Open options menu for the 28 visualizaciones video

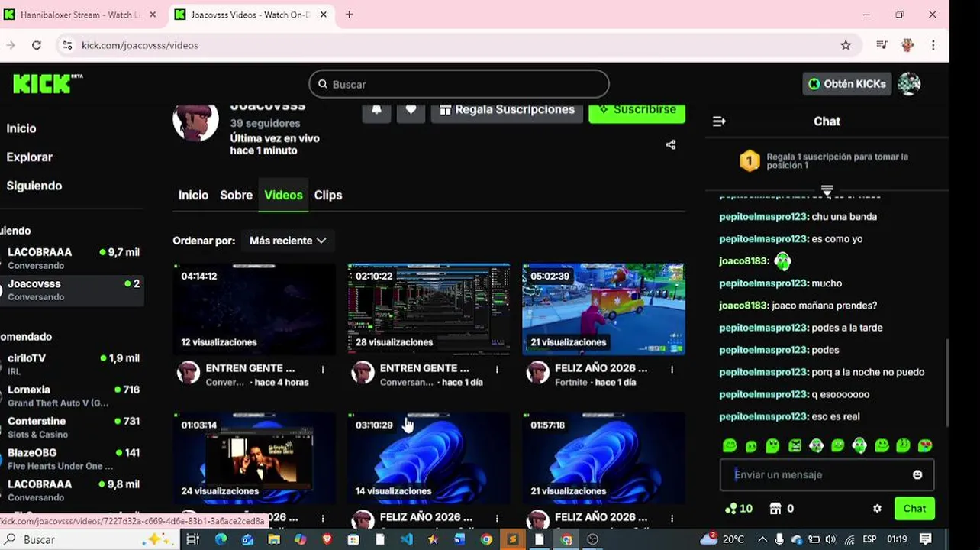(x=498, y=369)
